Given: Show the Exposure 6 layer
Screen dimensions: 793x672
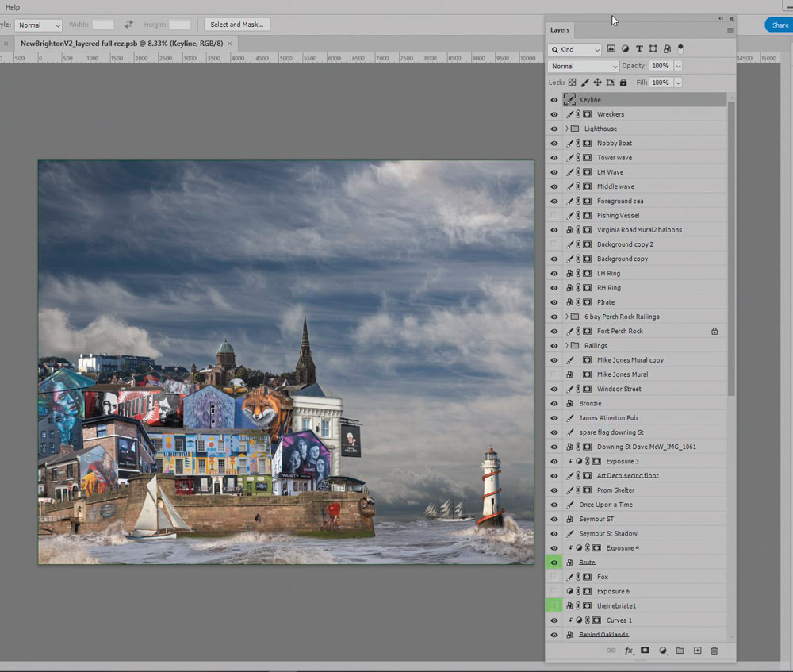Looking at the screenshot, I should [554, 591].
